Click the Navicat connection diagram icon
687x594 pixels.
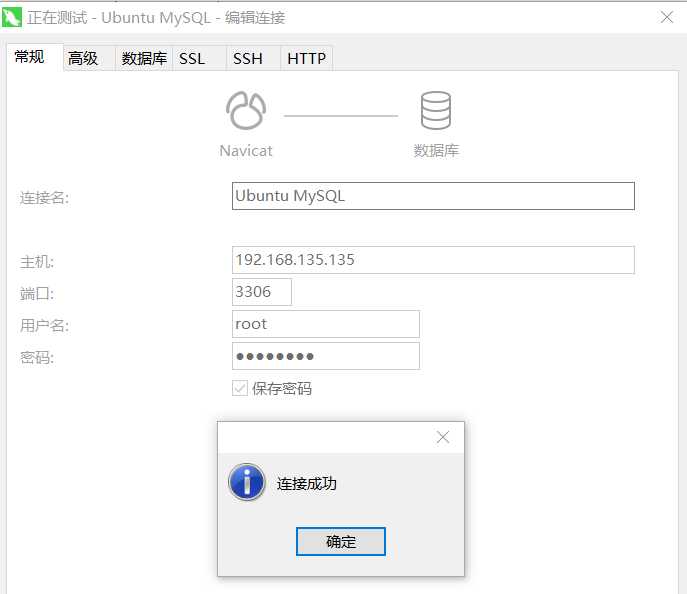pos(246,110)
